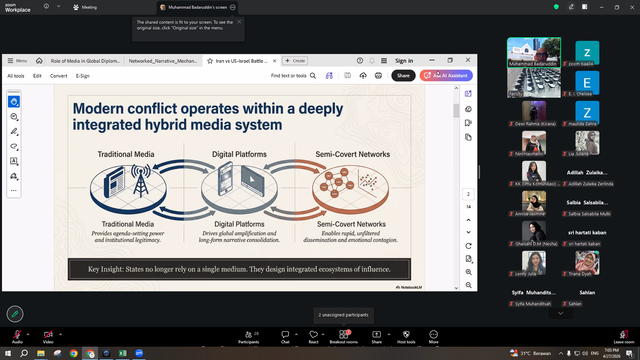
Task: Click Sign in in Acrobat
Action: pyautogui.click(x=404, y=61)
